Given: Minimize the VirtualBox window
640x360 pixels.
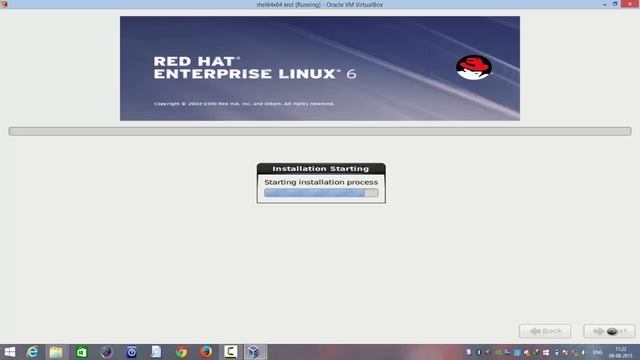Looking at the screenshot, I should coord(604,4).
